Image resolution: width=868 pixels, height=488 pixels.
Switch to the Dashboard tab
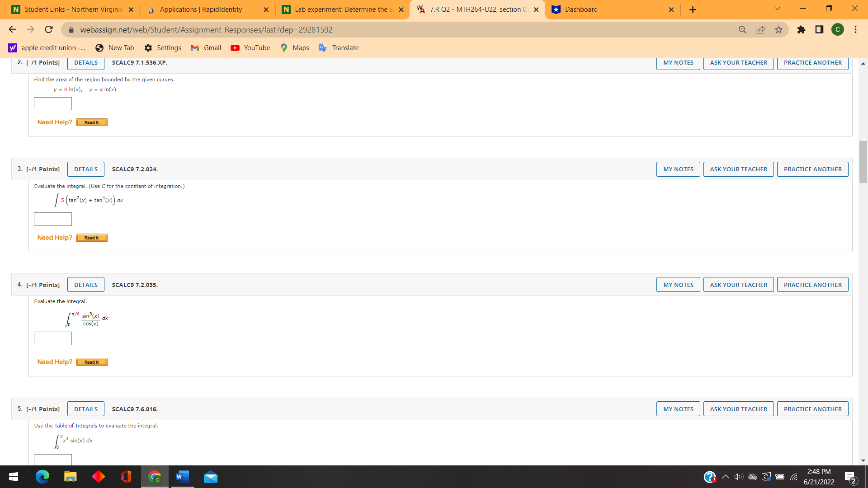[581, 9]
